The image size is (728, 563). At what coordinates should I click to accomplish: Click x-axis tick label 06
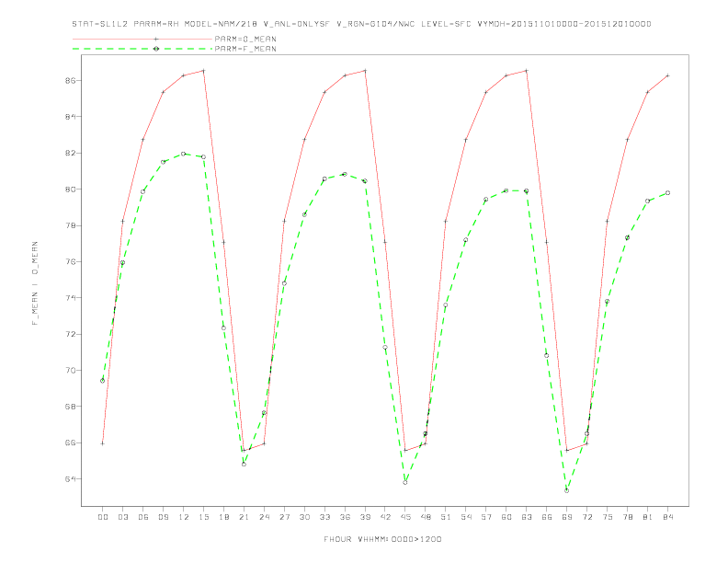pos(143,517)
